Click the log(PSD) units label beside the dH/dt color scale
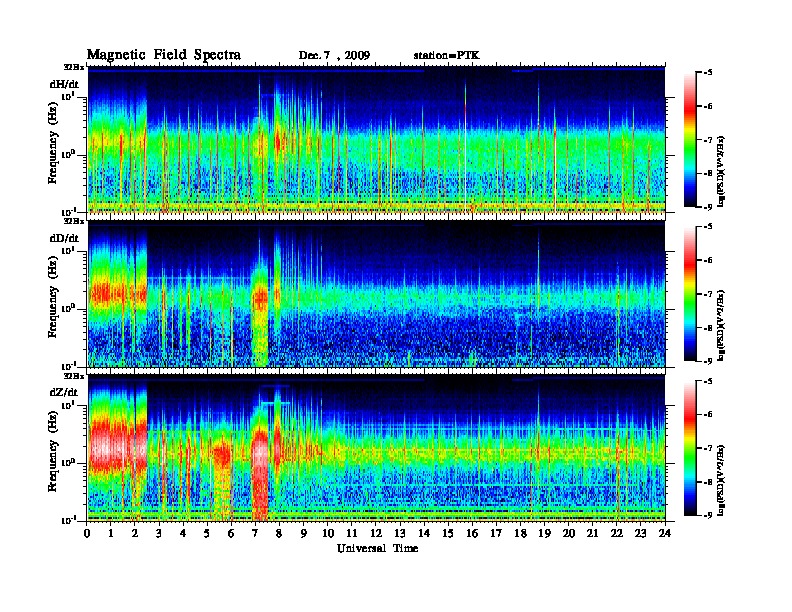The width and height of the screenshot is (792, 612). tap(721, 171)
